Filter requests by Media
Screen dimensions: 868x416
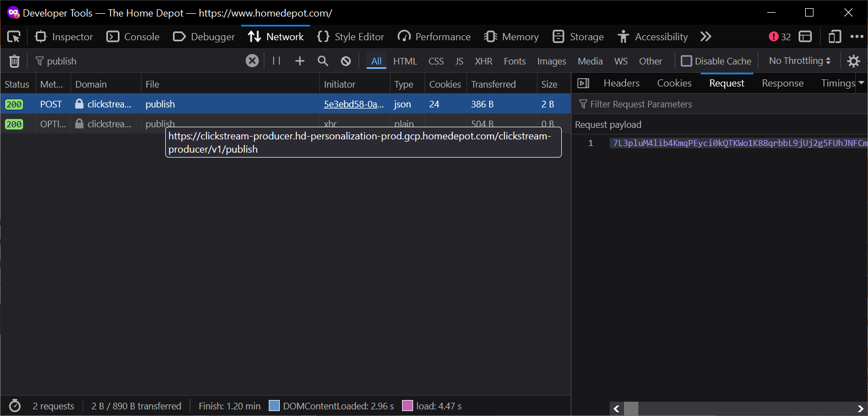click(590, 61)
